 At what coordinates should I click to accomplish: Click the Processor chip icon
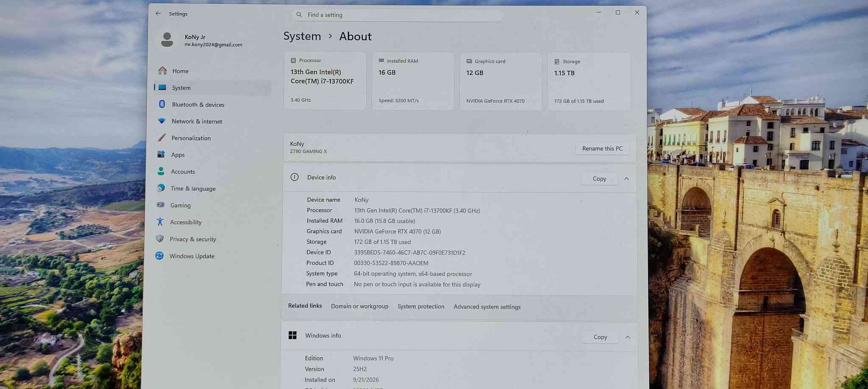pyautogui.click(x=293, y=61)
